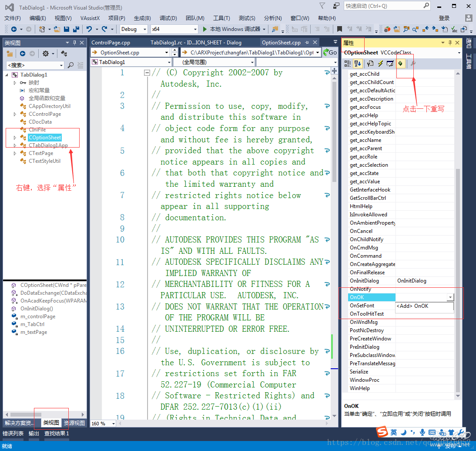The height and width of the screenshot is (451, 476).
Task: Show Properties page via wrench-page icon
Action: (x=370, y=64)
